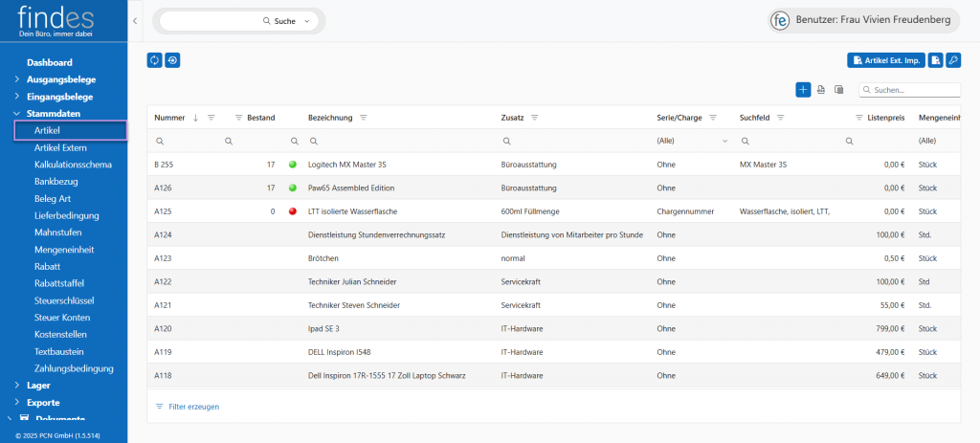Click the refresh icon button

click(x=154, y=60)
